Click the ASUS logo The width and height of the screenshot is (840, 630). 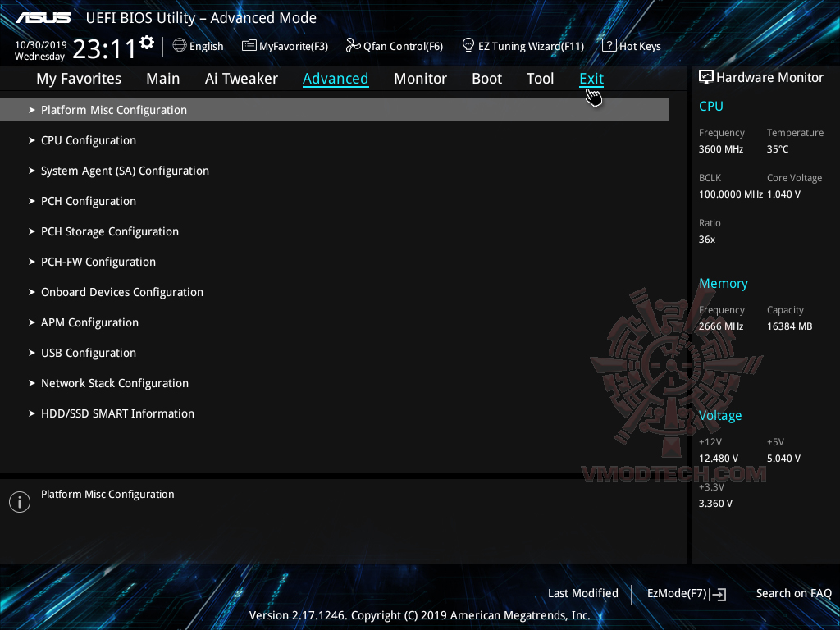click(x=43, y=18)
